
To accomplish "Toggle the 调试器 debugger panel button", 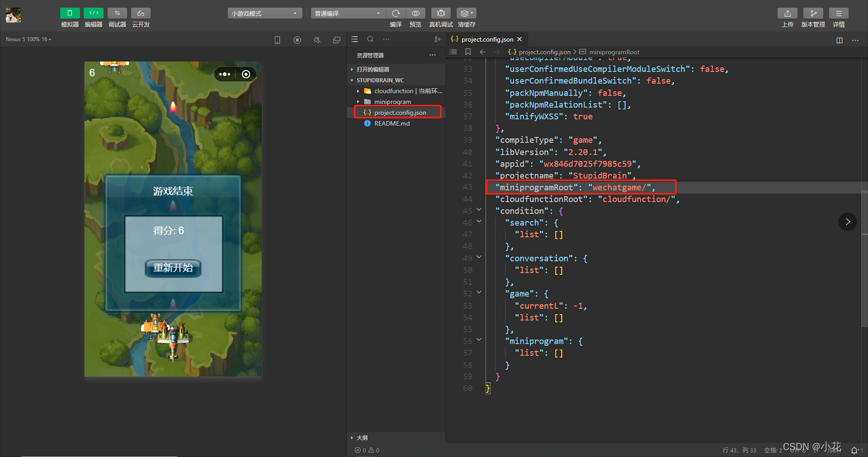I will [x=117, y=13].
